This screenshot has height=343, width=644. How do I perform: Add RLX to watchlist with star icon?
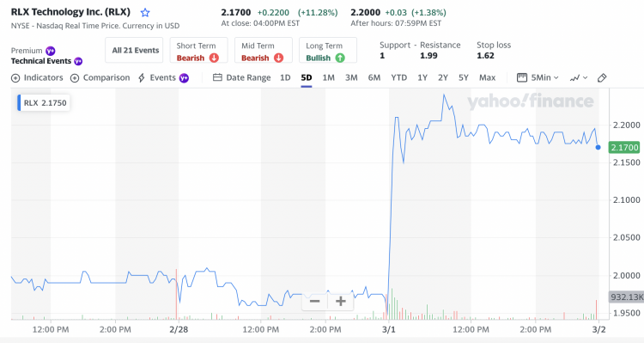tap(145, 12)
